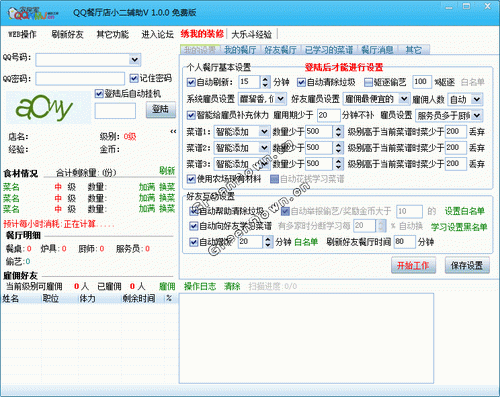Viewport: 500px width, 397px height.
Task: Open WEB操作 menu
Action: tap(22, 34)
